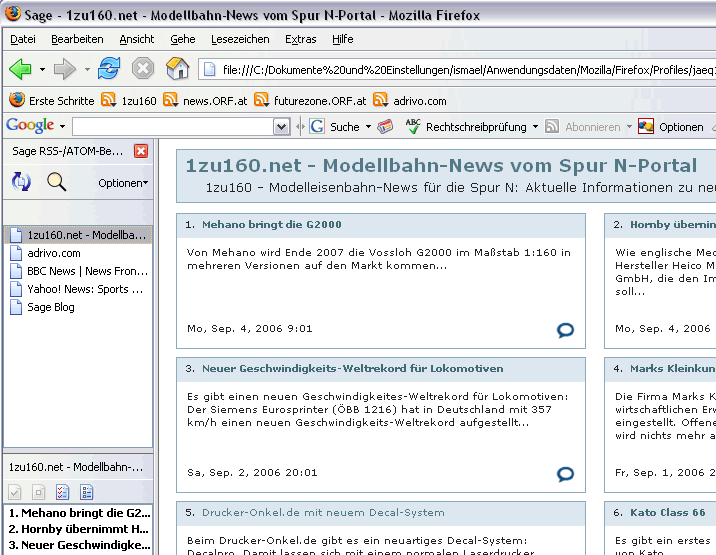Viewport: 716px width, 555px height.
Task: Click the comment bubble icon for Mehano article
Action: pos(566,330)
